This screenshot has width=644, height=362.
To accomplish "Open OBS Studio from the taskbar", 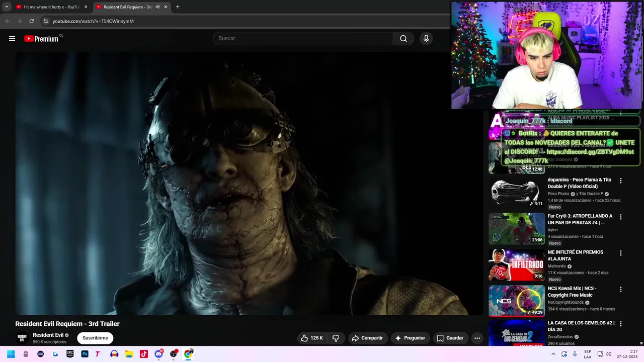I will 174,354.
